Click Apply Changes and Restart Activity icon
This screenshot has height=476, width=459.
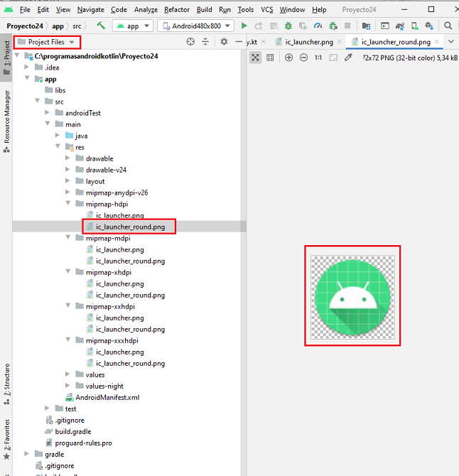[259, 26]
